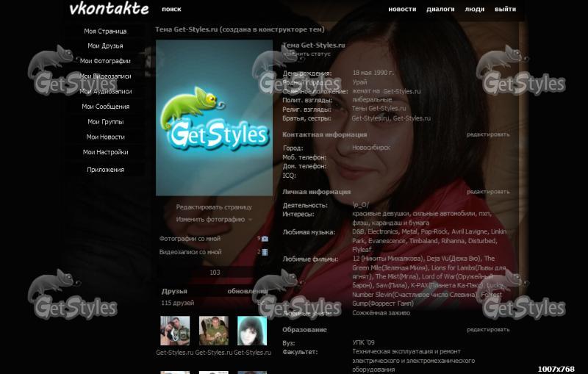This screenshot has width=588, height=374.
Task: Open Мои Новости in sidebar
Action: point(105,137)
